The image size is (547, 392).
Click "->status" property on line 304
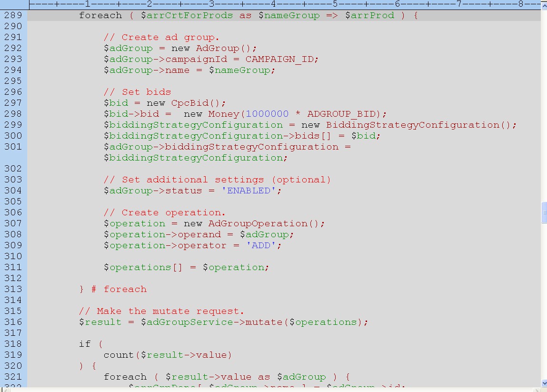click(177, 191)
